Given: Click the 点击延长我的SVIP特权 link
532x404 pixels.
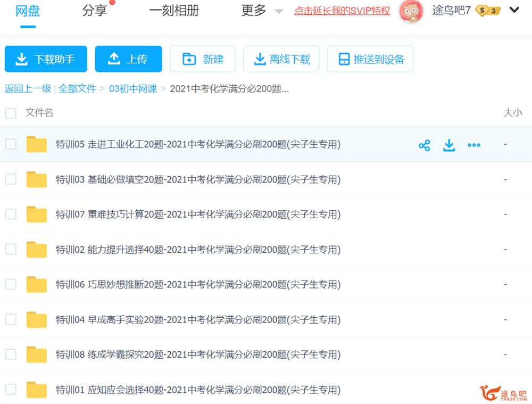Looking at the screenshot, I should coord(342,11).
